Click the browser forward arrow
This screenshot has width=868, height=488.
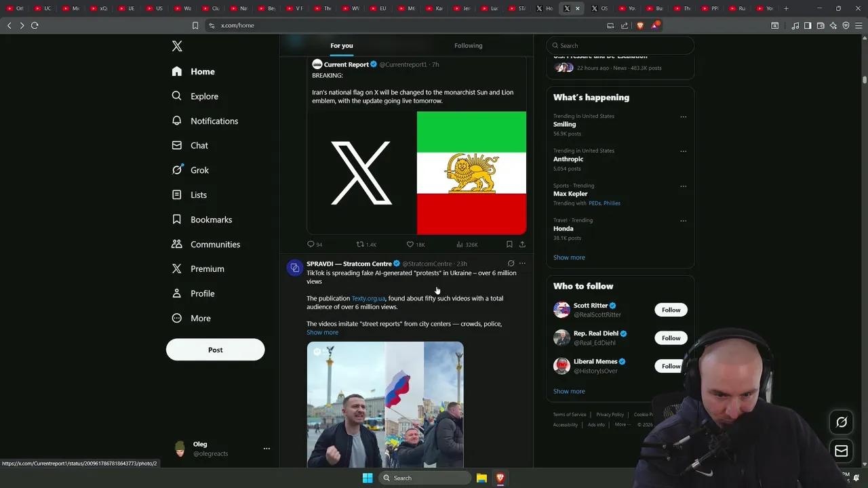(x=22, y=25)
